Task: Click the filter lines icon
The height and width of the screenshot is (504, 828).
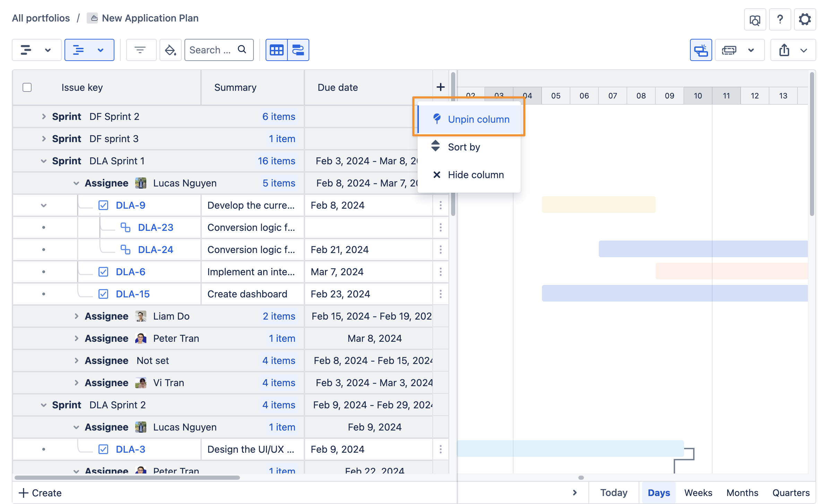Action: point(140,50)
